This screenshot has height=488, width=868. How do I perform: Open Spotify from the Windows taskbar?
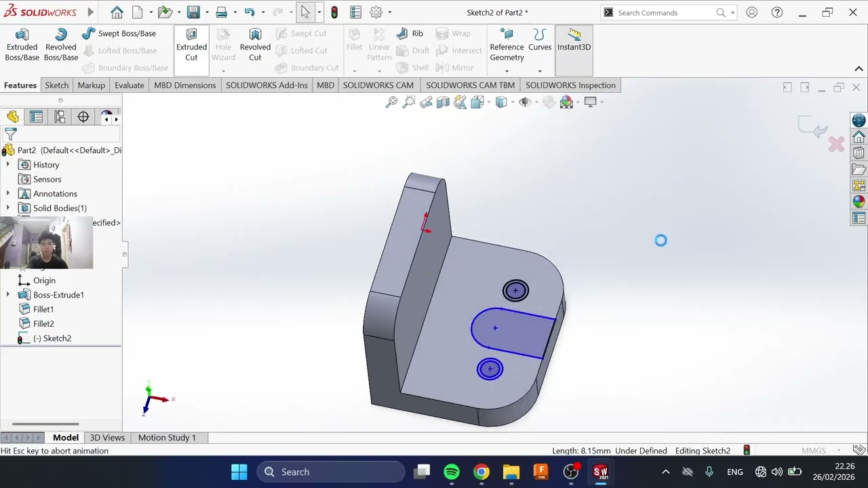click(451, 472)
